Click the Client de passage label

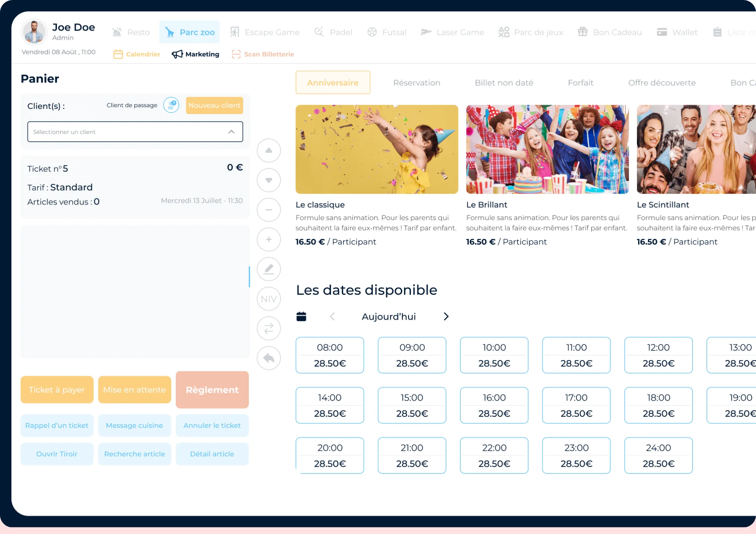[132, 105]
